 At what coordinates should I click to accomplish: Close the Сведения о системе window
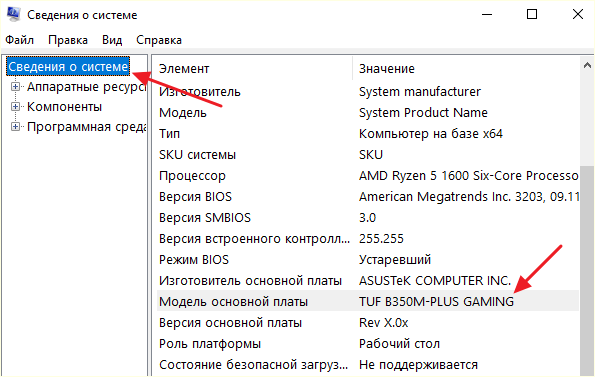pyautogui.click(x=578, y=14)
